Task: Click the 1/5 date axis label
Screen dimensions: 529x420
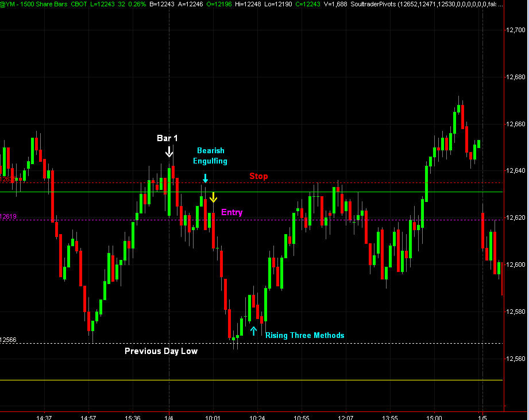Action: (482, 418)
